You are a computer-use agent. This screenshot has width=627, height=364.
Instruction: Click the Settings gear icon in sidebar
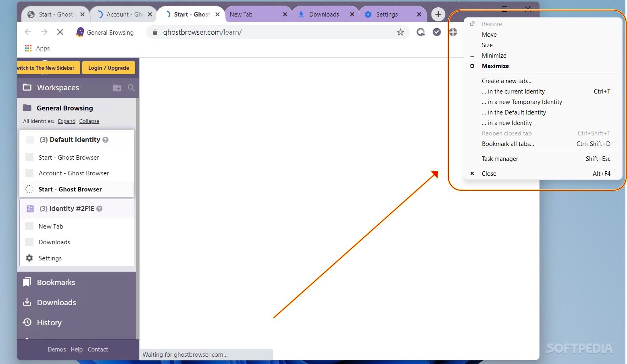(29, 258)
